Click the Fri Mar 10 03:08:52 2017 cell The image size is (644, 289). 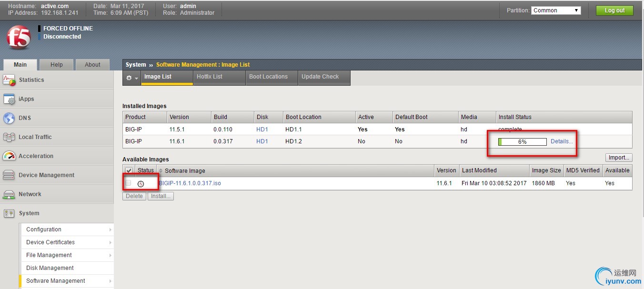pyautogui.click(x=494, y=183)
